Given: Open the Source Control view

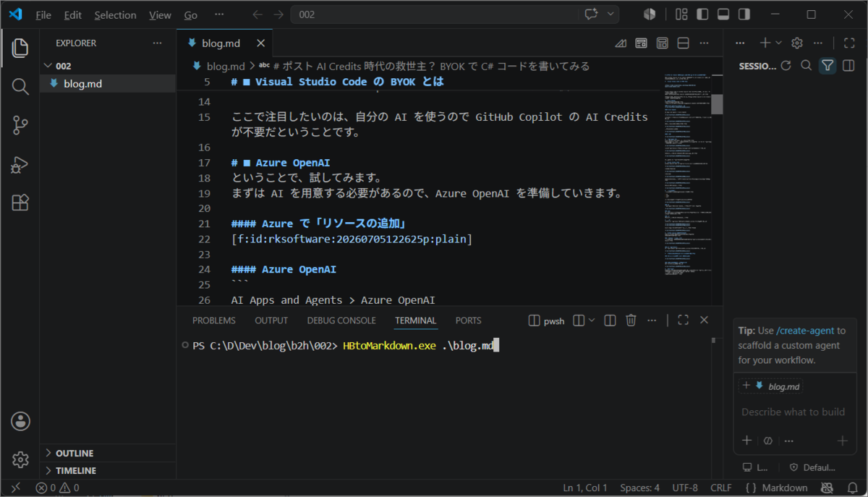Looking at the screenshot, I should tap(20, 125).
